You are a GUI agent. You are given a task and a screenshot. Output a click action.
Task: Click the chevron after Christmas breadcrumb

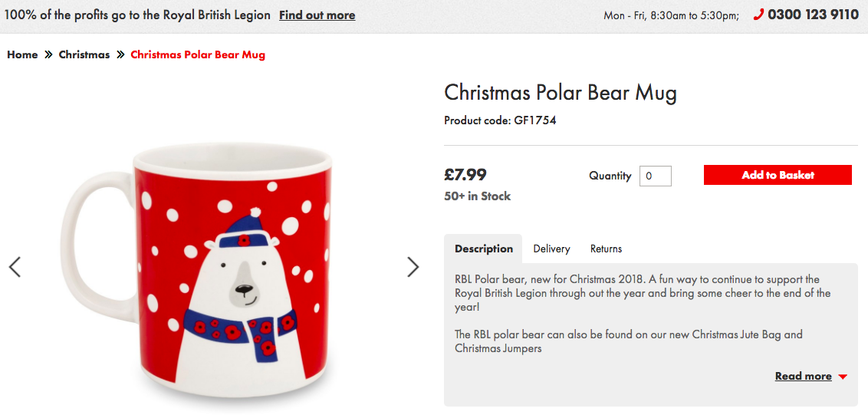[120, 55]
